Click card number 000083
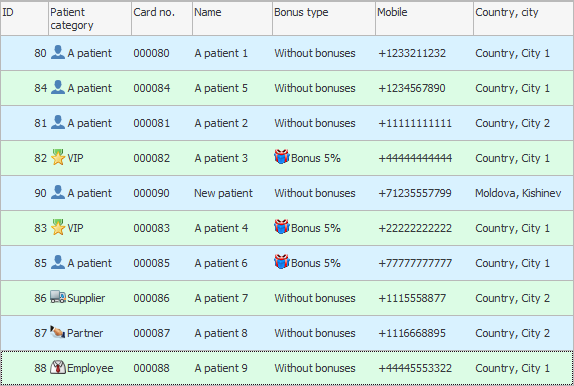 pyautogui.click(x=151, y=228)
